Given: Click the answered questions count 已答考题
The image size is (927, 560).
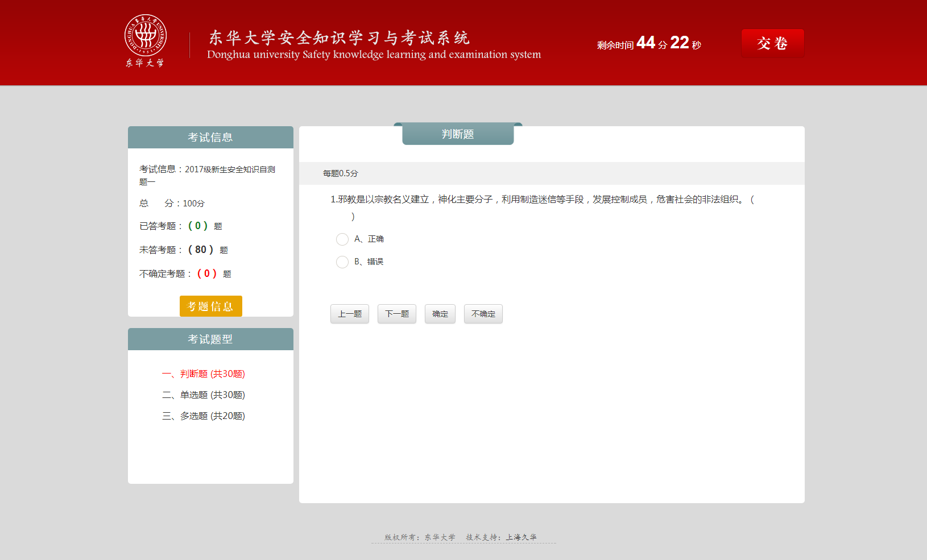Looking at the screenshot, I should point(197,226).
